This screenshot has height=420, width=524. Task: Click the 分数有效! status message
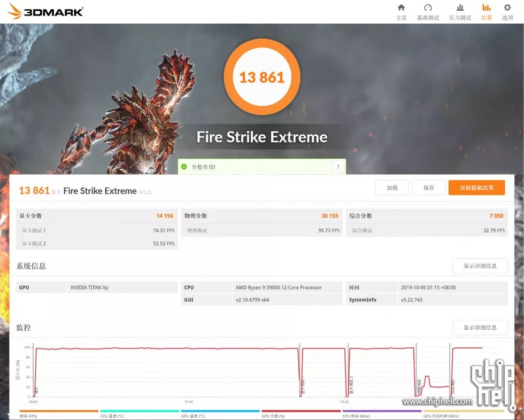(x=203, y=167)
